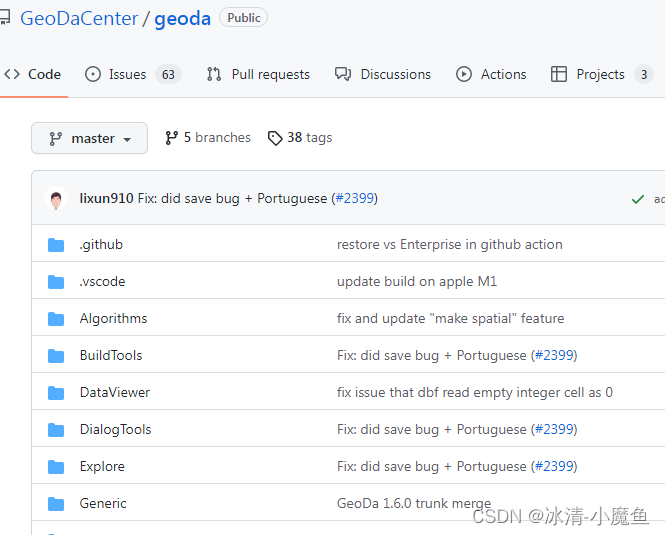Open #2399 link in latest commit header

pyautogui.click(x=355, y=198)
